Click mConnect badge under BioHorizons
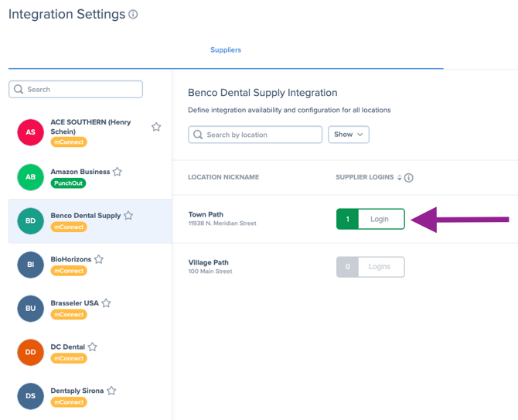The width and height of the screenshot is (518, 420). [69, 271]
